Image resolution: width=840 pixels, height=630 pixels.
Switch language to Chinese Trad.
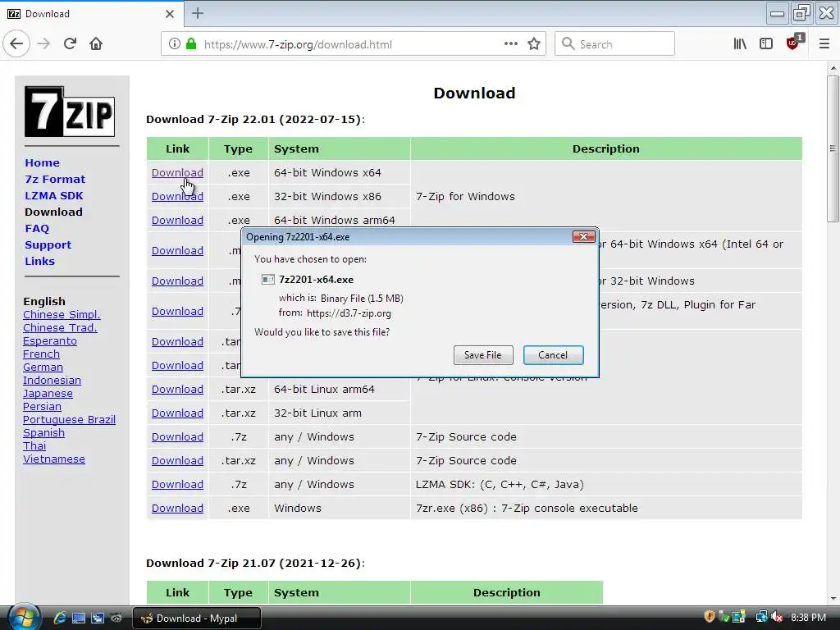pos(60,328)
